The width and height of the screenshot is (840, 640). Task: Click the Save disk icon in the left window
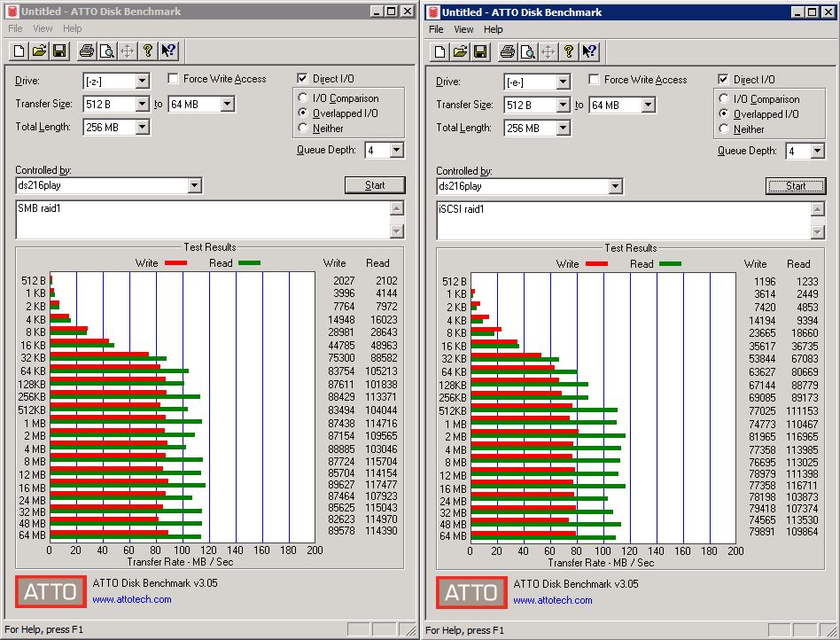click(x=60, y=51)
